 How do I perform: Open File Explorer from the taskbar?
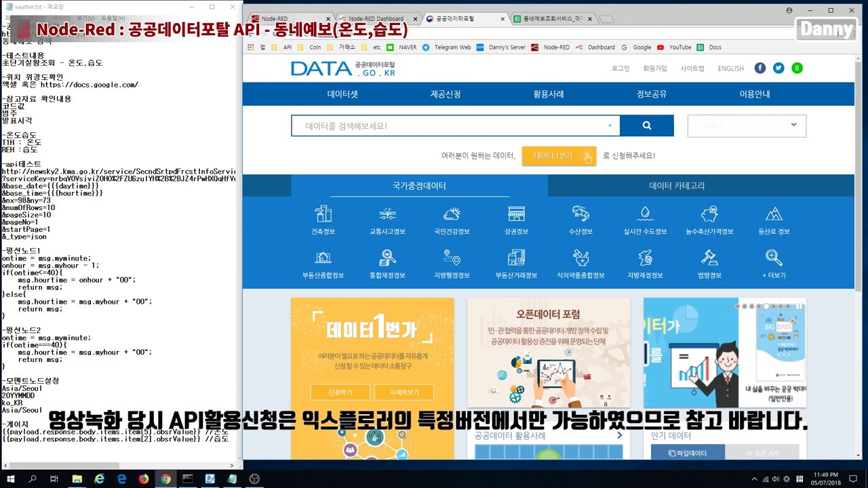[77, 479]
